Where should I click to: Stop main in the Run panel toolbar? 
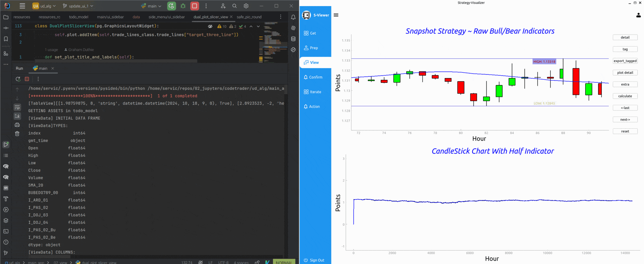pyautogui.click(x=27, y=79)
